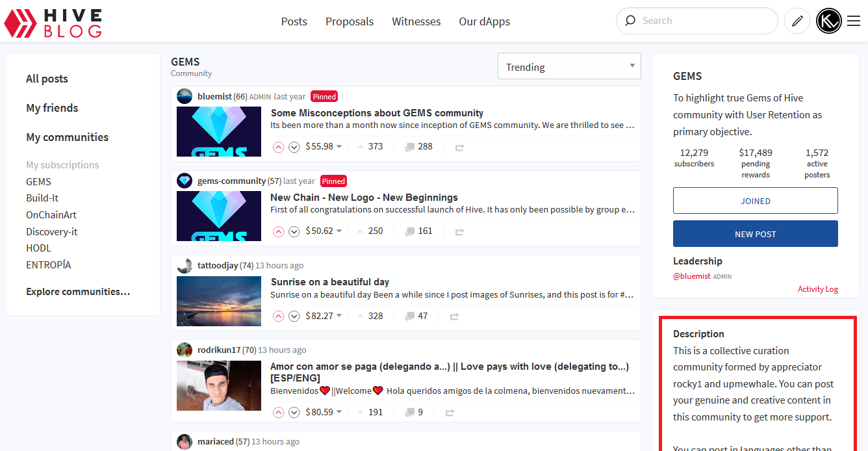868x451 pixels.
Task: Select My communities in sidebar
Action: pos(68,137)
